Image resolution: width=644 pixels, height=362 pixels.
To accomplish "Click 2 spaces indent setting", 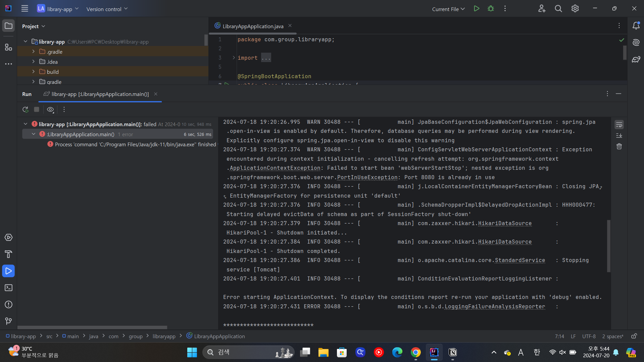I will (613, 336).
